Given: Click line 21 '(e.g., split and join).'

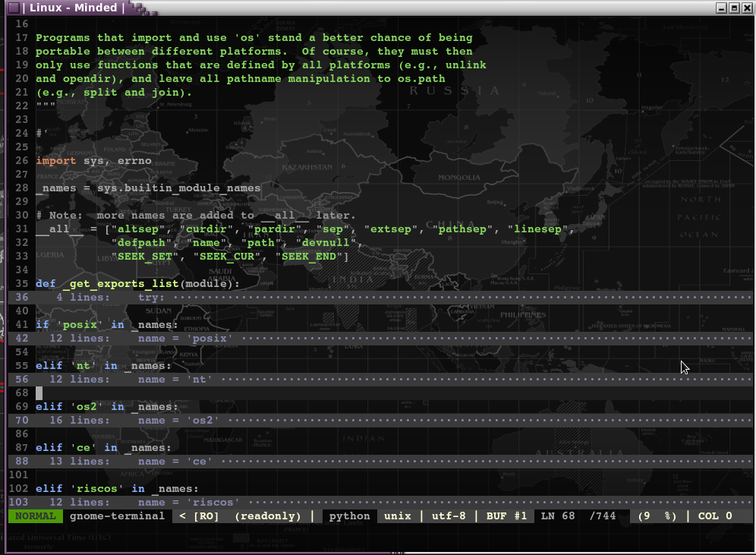Looking at the screenshot, I should (114, 92).
